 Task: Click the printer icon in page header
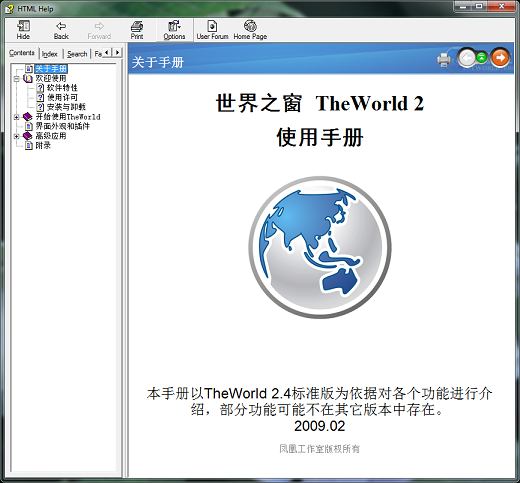point(444,60)
